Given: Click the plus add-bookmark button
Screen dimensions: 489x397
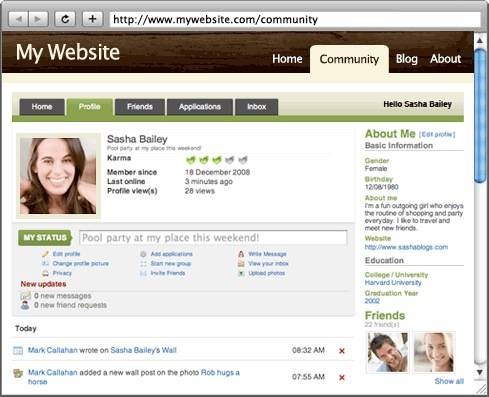Looking at the screenshot, I should pos(93,19).
